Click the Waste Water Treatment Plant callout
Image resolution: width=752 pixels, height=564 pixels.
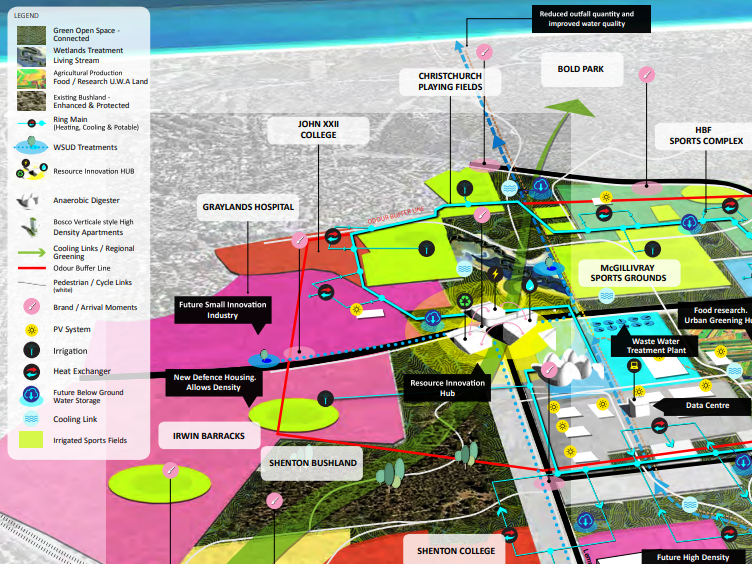coord(656,345)
